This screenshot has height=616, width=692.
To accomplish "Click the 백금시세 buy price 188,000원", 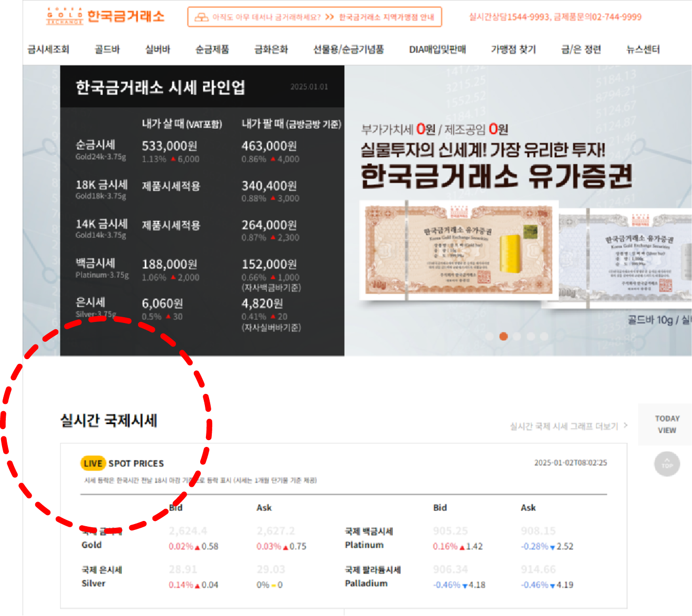I will [x=169, y=264].
